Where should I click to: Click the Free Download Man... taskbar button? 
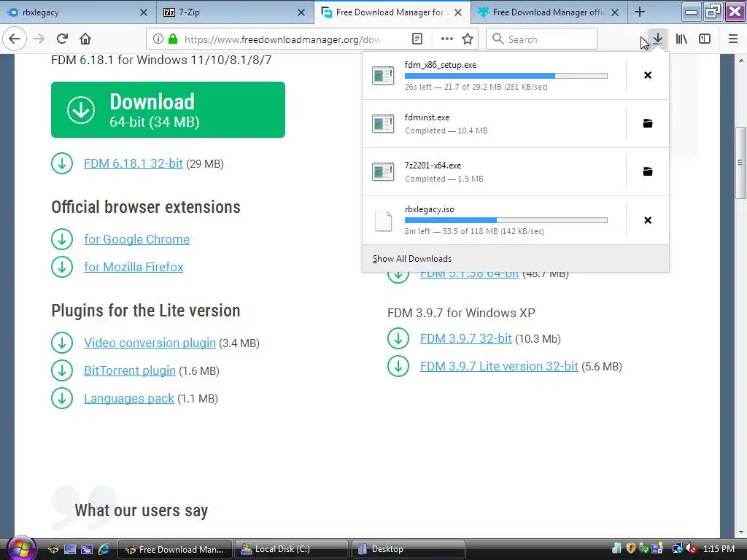tap(175, 549)
